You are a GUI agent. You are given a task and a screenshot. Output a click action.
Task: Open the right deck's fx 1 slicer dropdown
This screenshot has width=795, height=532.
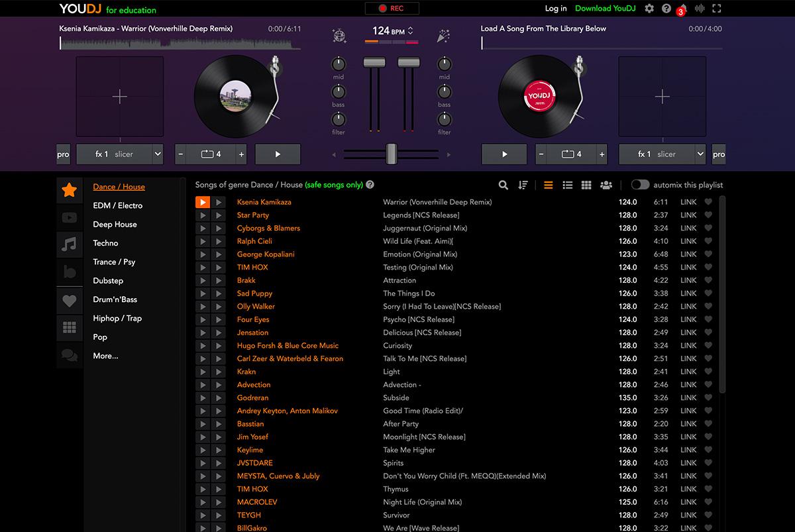pyautogui.click(x=662, y=154)
